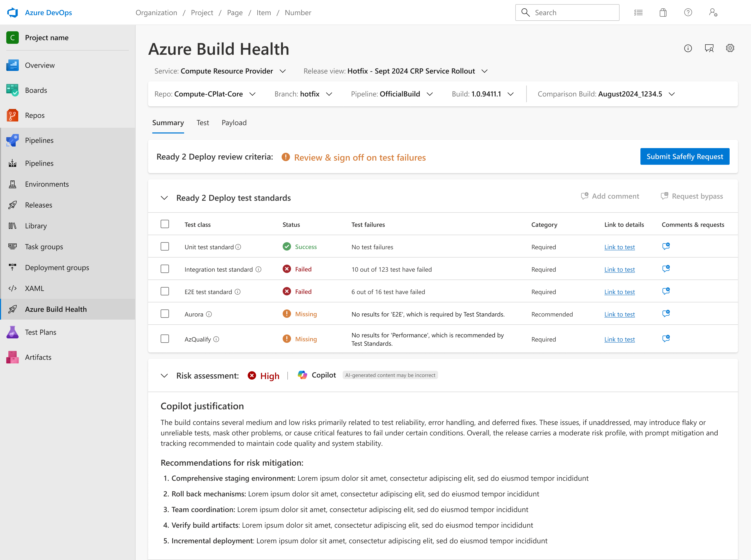Image resolution: width=751 pixels, height=560 pixels.
Task: Open Task groups in the sidebar
Action: coord(68,247)
